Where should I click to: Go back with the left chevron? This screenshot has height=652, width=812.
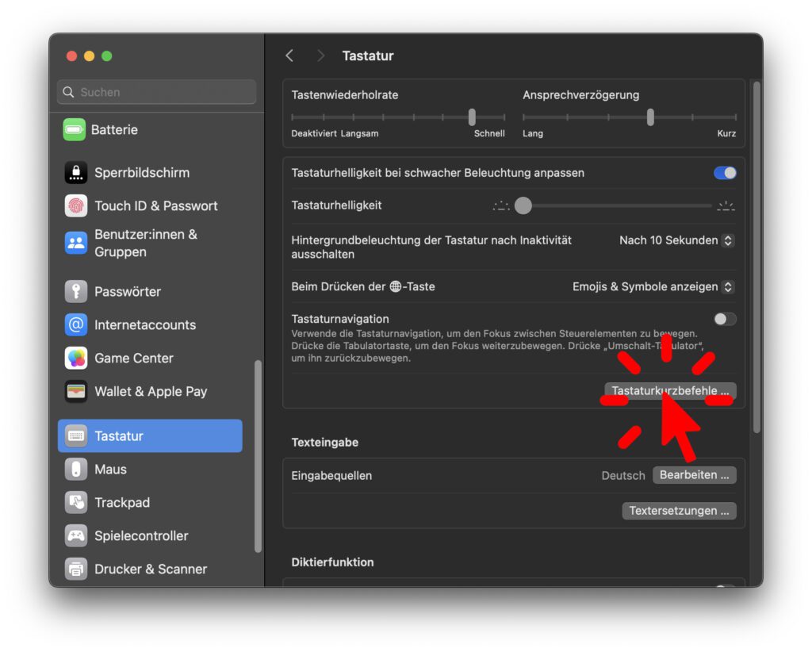[x=289, y=56]
